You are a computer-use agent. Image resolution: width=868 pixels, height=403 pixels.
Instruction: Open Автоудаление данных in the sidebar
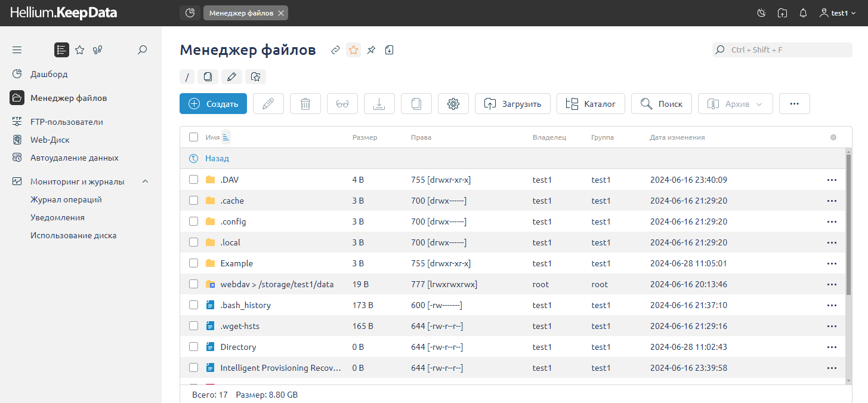(x=75, y=158)
